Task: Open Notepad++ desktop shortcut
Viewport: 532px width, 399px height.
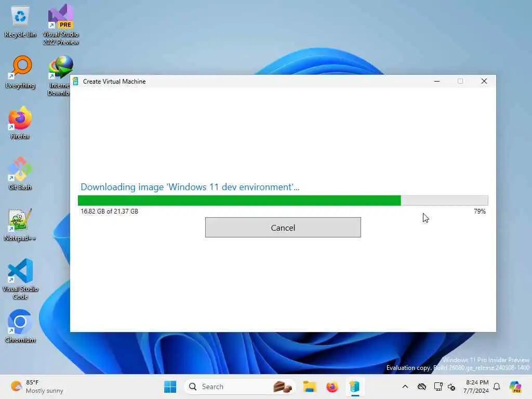Action: (20, 224)
